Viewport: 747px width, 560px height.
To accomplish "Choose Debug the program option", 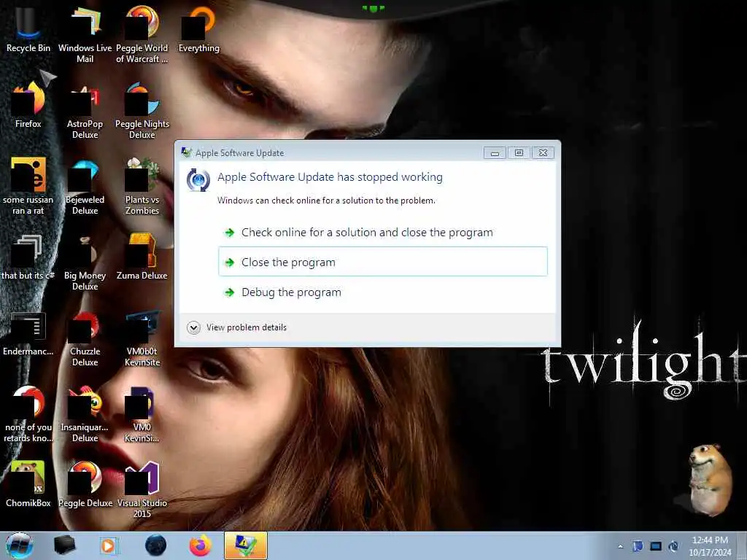I will click(x=382, y=292).
